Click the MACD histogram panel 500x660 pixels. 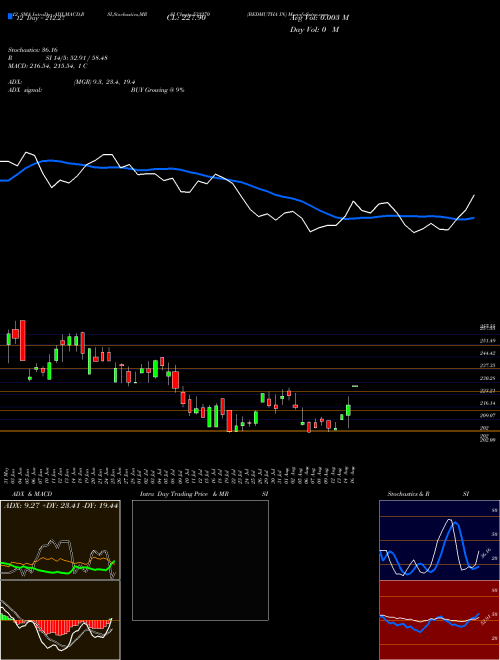point(60,620)
